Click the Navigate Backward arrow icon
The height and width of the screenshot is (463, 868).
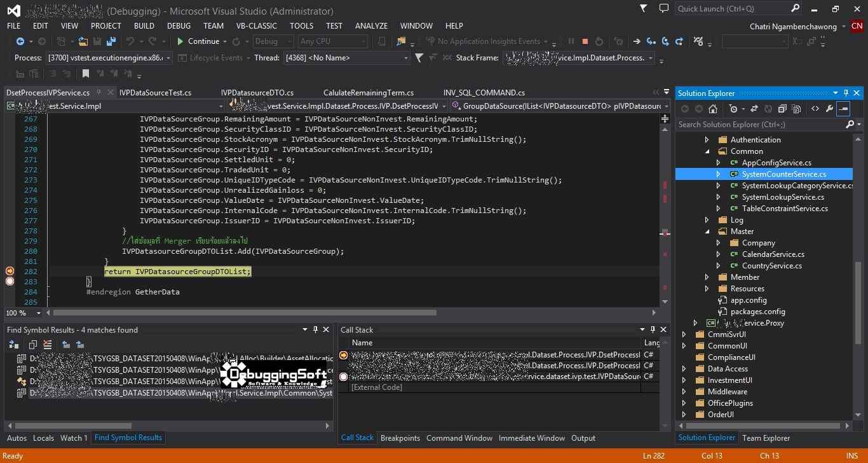click(x=20, y=41)
